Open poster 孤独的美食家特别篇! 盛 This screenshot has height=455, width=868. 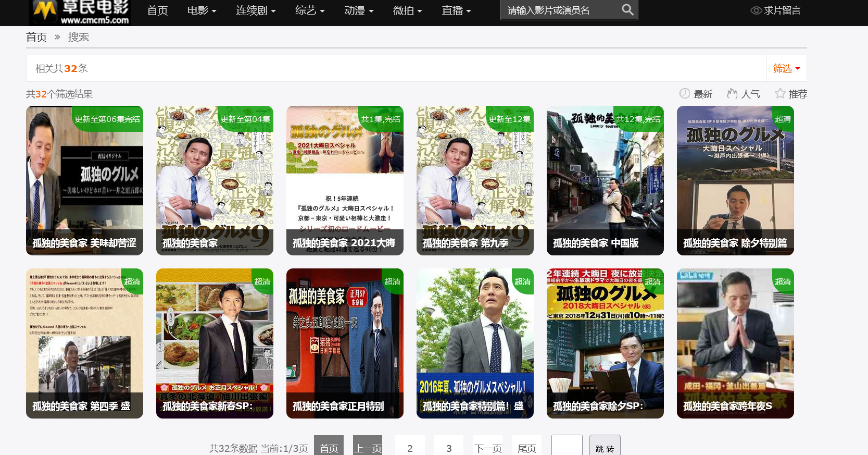pyautogui.click(x=475, y=343)
